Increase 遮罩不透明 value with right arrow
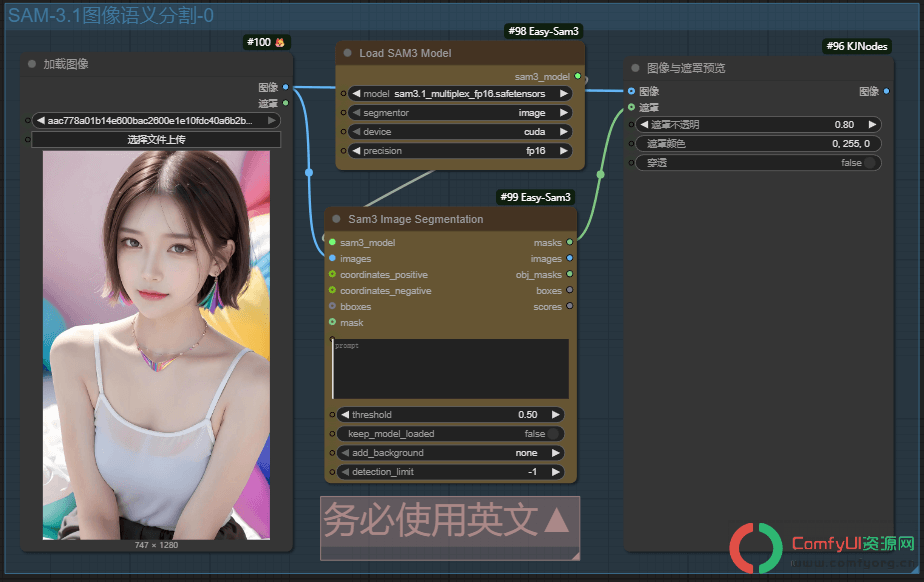924x582 pixels. [x=873, y=124]
